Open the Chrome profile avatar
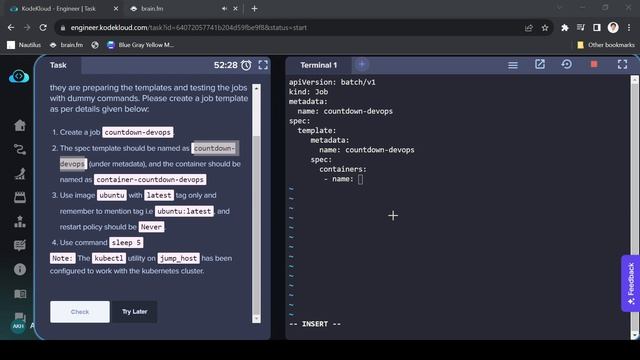Image resolution: width=640 pixels, height=360 pixels. [x=613, y=27]
